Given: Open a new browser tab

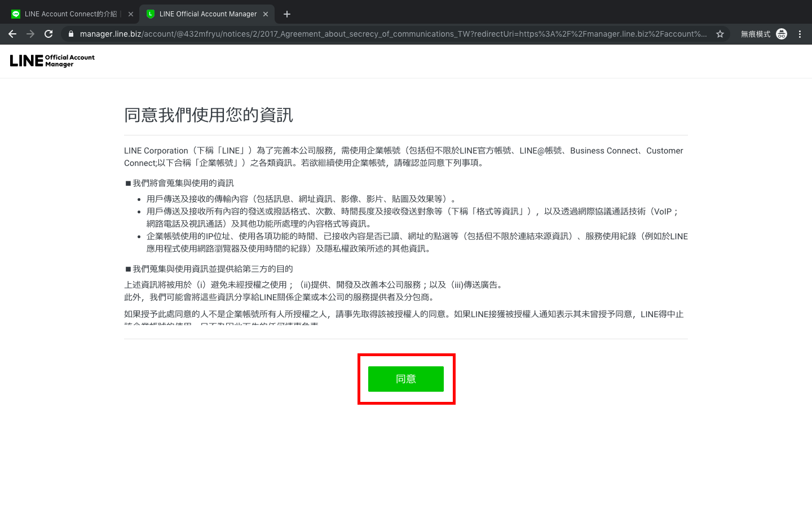Looking at the screenshot, I should [x=287, y=14].
